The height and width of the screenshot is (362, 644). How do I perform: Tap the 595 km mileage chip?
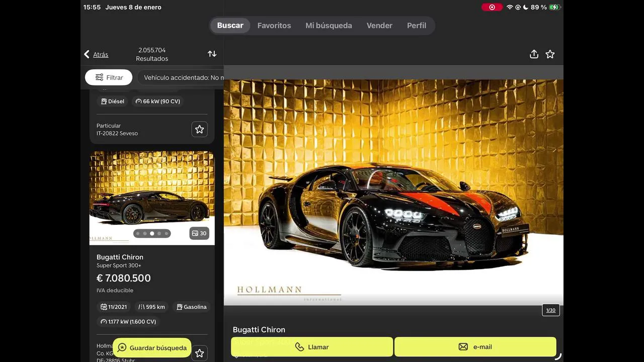[x=151, y=307]
